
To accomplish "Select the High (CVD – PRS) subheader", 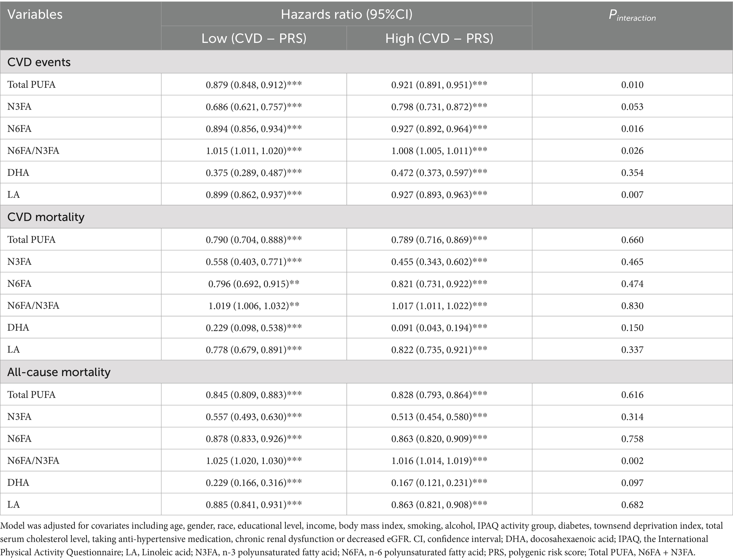I will tap(439, 38).
